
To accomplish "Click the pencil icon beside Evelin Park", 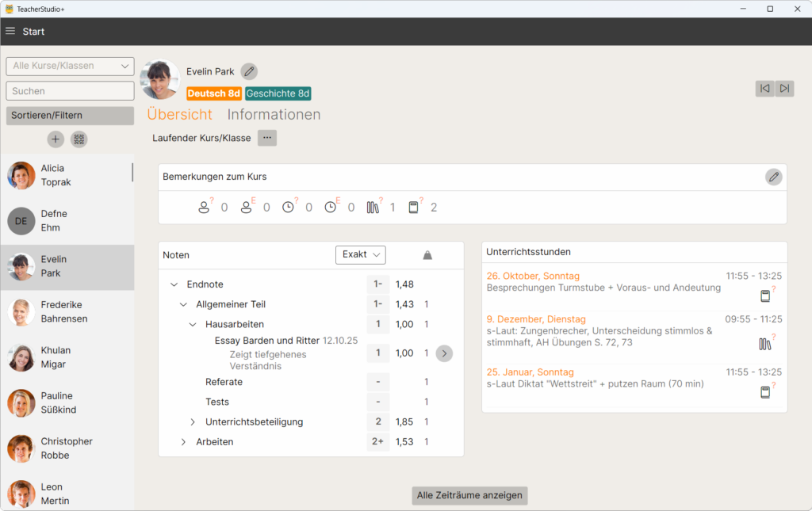I will (x=249, y=71).
